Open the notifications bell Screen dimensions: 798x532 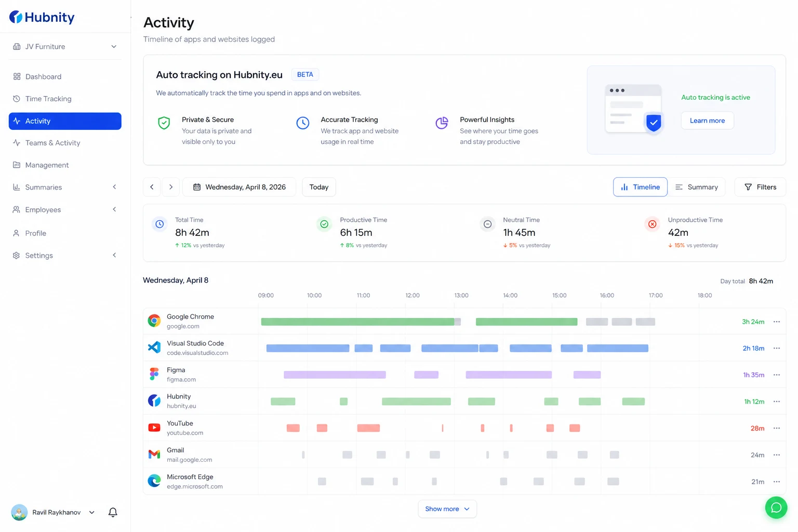pos(113,512)
